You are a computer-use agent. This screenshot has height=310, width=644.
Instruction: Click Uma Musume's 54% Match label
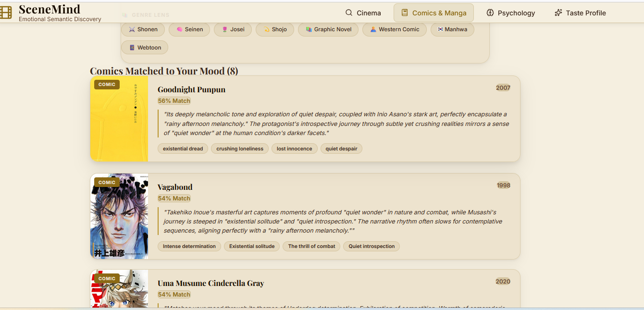(x=174, y=295)
